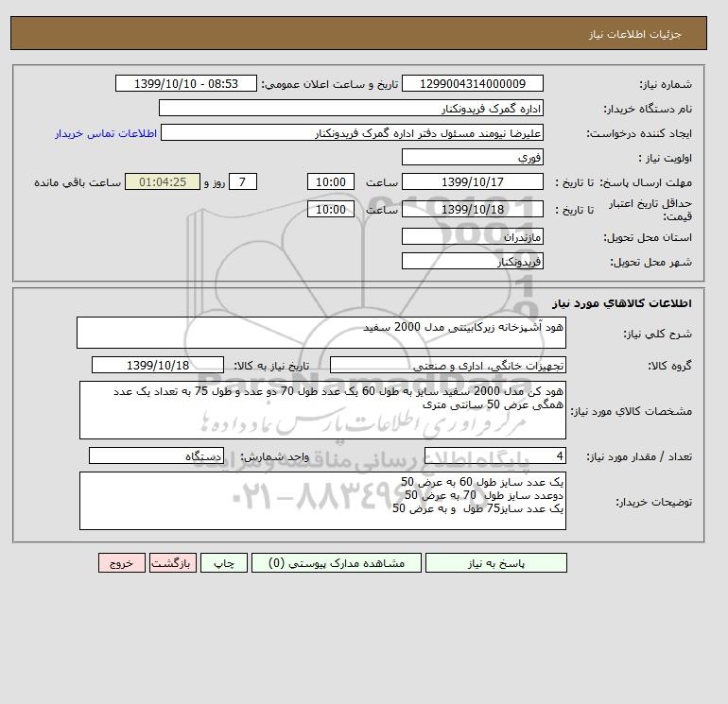This screenshot has height=704, width=728.
Task: Click the price validity time 10:00 field
Action: [x=331, y=209]
